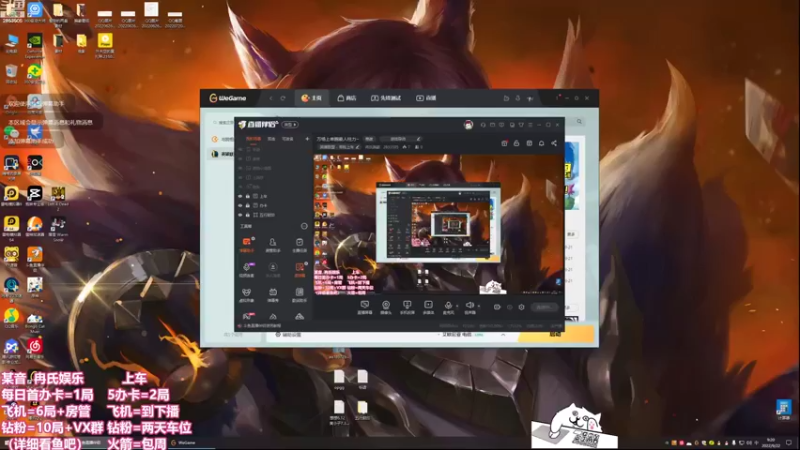Open stream settings gear near start button
Viewport: 800px width, 450px height.
pyautogui.click(x=521, y=307)
